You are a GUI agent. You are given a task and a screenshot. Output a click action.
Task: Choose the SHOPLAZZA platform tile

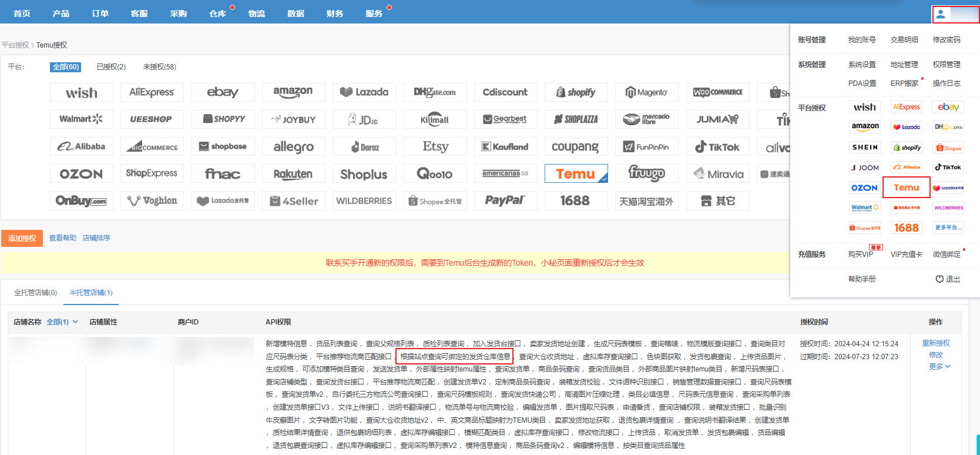tap(576, 119)
